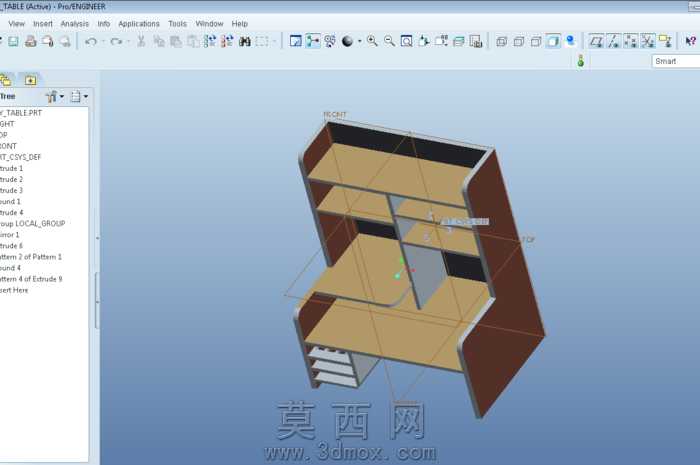Toggle the spin center display

(x=313, y=42)
